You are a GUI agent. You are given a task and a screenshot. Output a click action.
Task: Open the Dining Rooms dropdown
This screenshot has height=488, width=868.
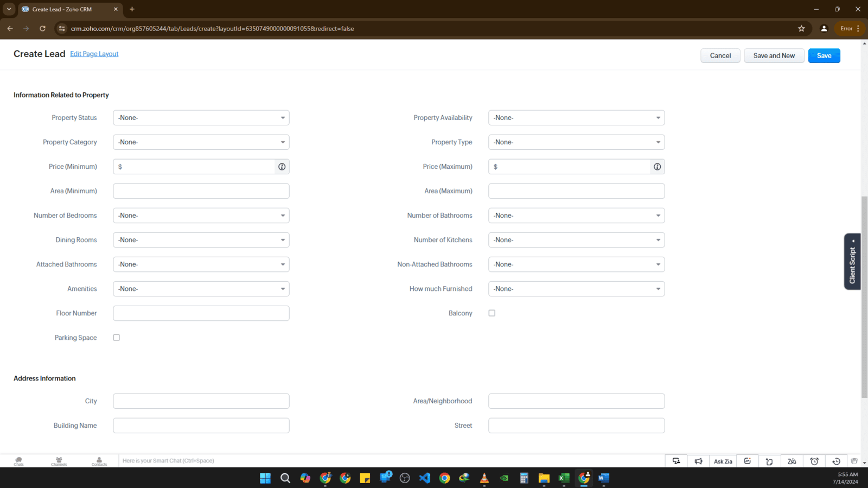pyautogui.click(x=201, y=240)
